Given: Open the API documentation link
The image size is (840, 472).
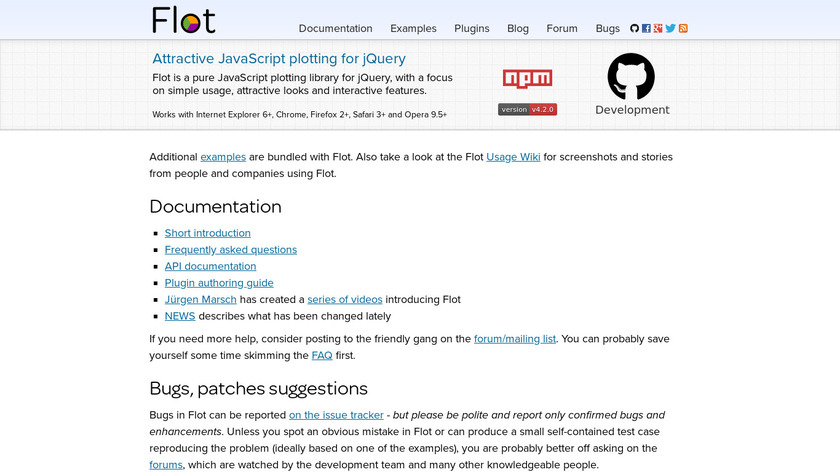Looking at the screenshot, I should click(x=210, y=266).
